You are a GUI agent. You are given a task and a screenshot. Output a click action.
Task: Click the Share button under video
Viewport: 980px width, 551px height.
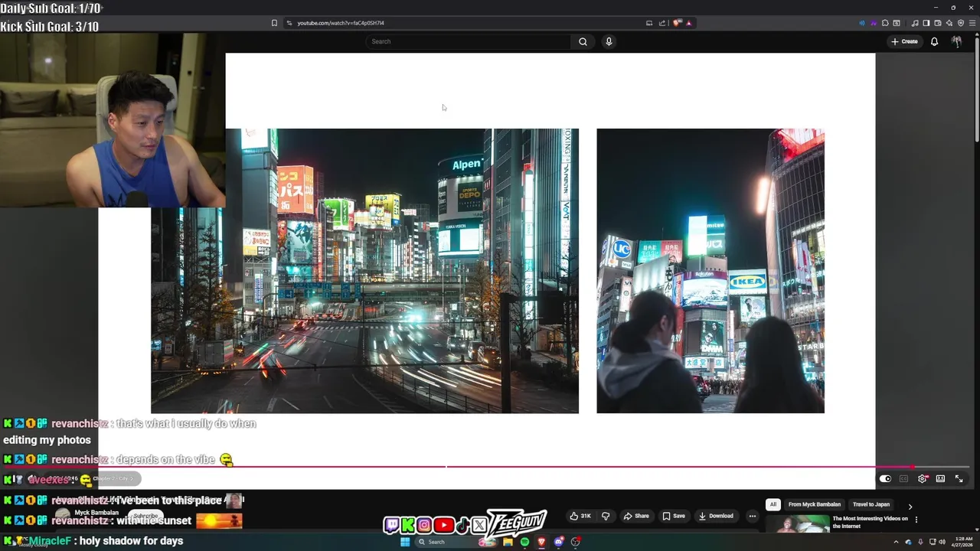tap(635, 516)
